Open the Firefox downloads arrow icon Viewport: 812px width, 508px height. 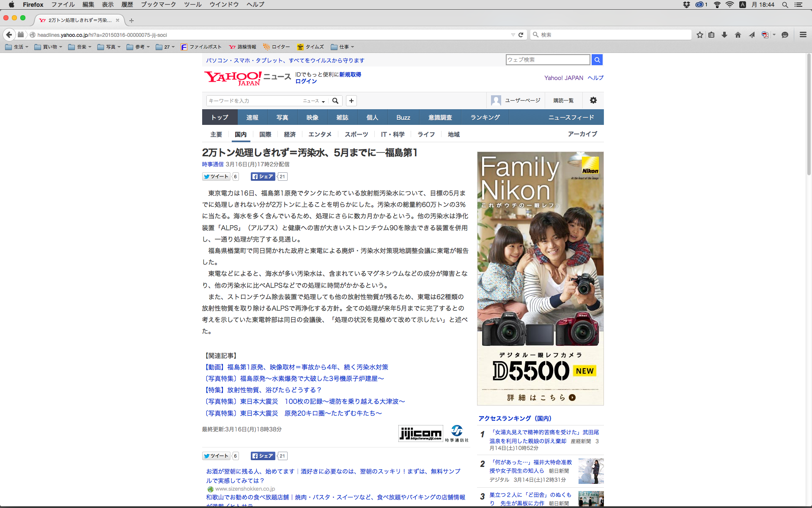[x=724, y=35]
